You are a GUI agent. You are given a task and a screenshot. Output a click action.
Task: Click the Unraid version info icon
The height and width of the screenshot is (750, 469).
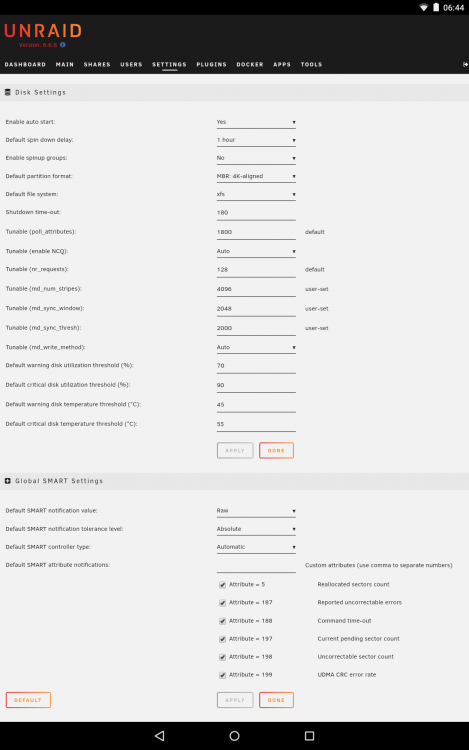tap(63, 45)
